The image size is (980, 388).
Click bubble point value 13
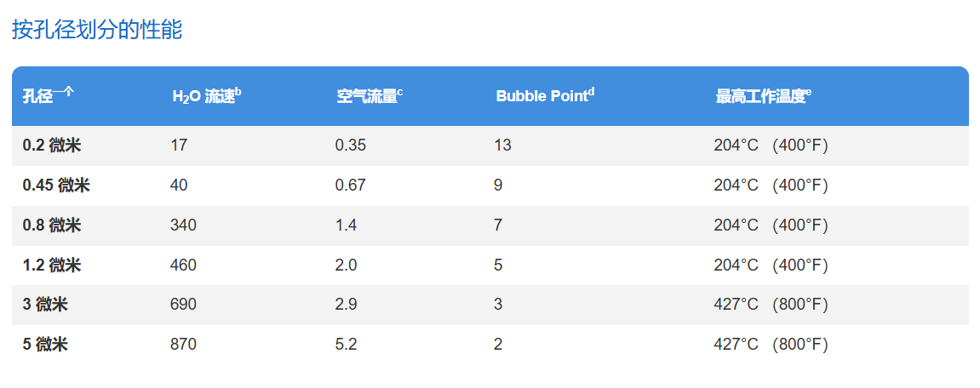[x=501, y=145]
